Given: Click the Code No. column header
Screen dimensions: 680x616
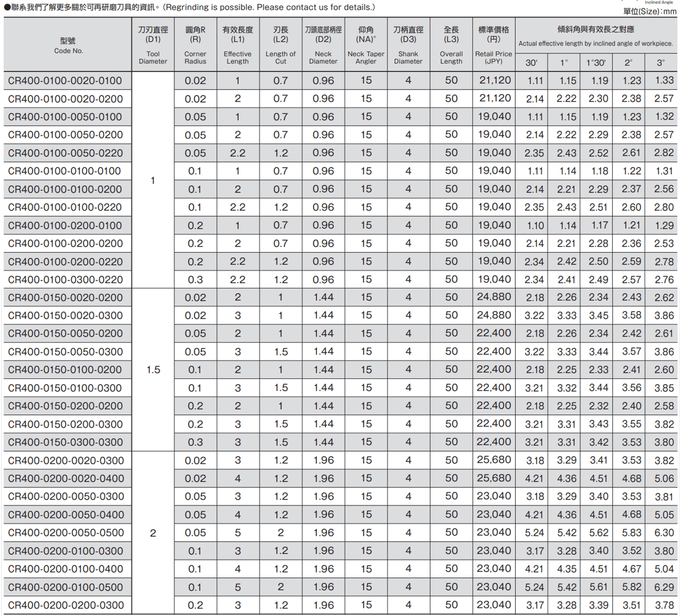Looking at the screenshot, I should (68, 45).
